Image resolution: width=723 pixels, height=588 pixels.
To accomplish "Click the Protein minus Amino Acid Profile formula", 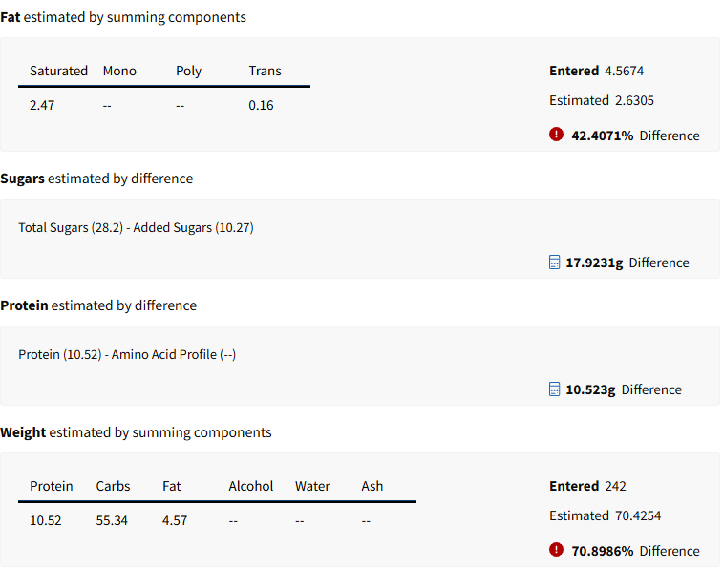I will [x=127, y=355].
